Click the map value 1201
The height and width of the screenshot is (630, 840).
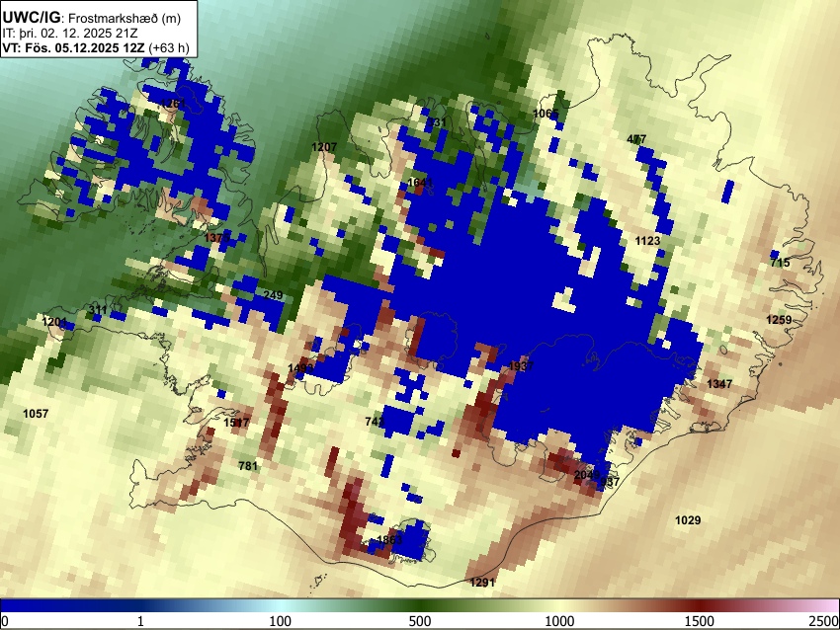click(x=54, y=322)
